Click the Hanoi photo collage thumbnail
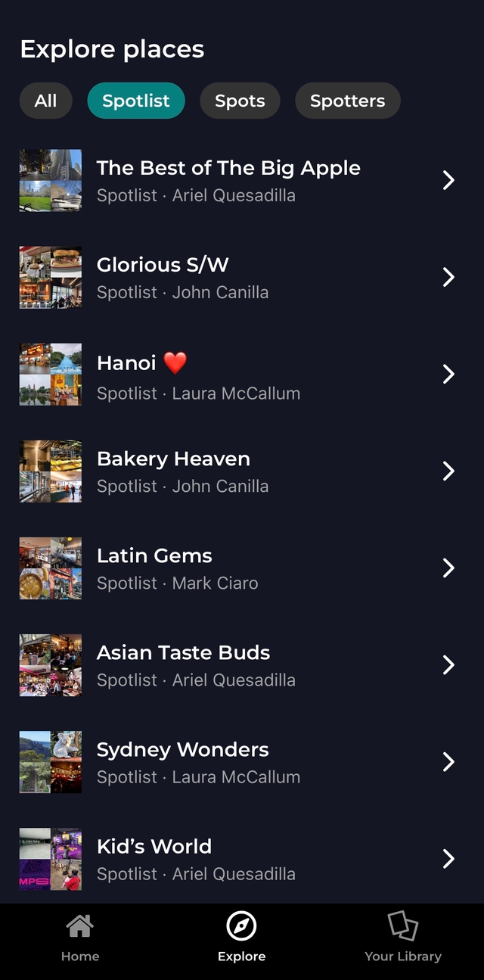484x980 pixels. pyautogui.click(x=51, y=374)
